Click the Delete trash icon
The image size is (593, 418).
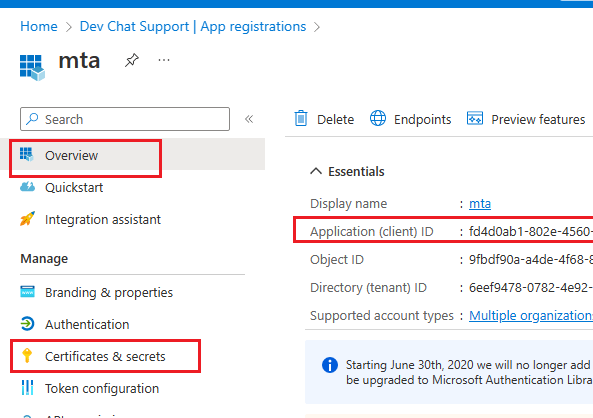301,118
